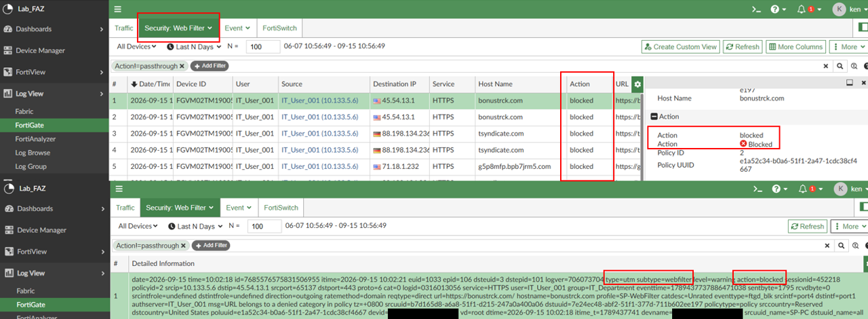Click Refresh in the upper window
The height and width of the screenshot is (319, 868).
[743, 47]
